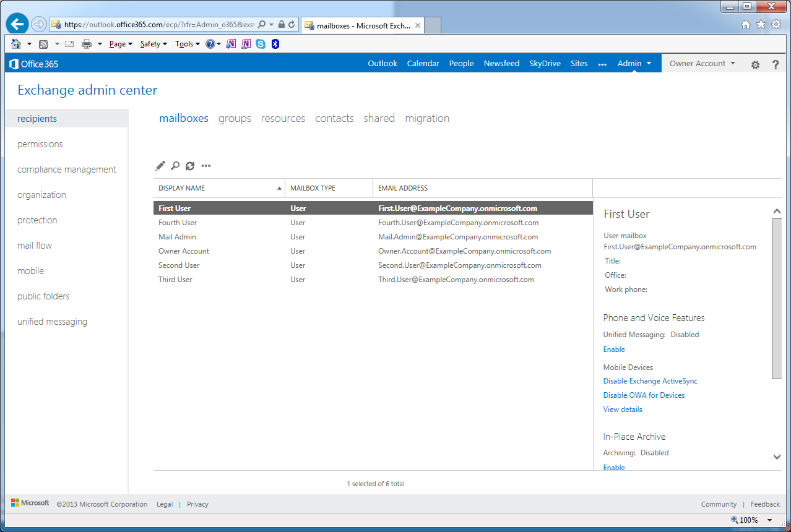Switch to the groups tab

tap(235, 118)
